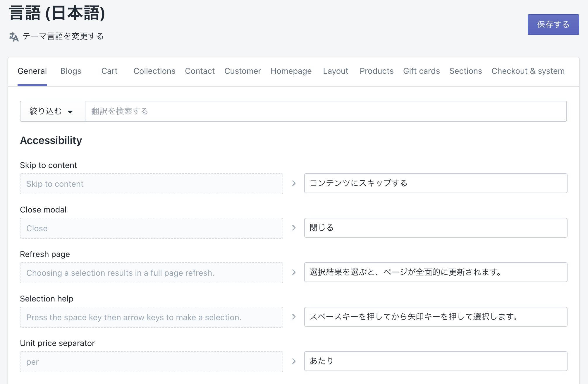
Task: Select the Collections tab
Action: (x=154, y=71)
